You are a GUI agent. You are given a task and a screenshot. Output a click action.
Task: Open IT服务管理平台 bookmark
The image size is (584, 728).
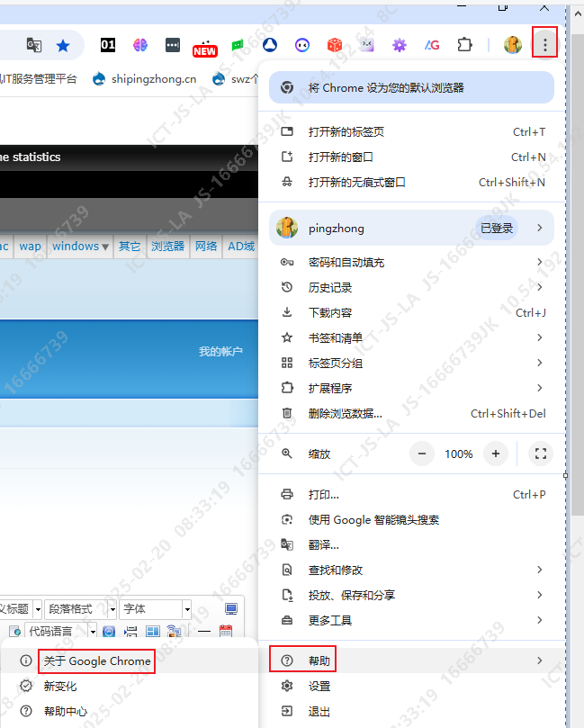click(39, 79)
